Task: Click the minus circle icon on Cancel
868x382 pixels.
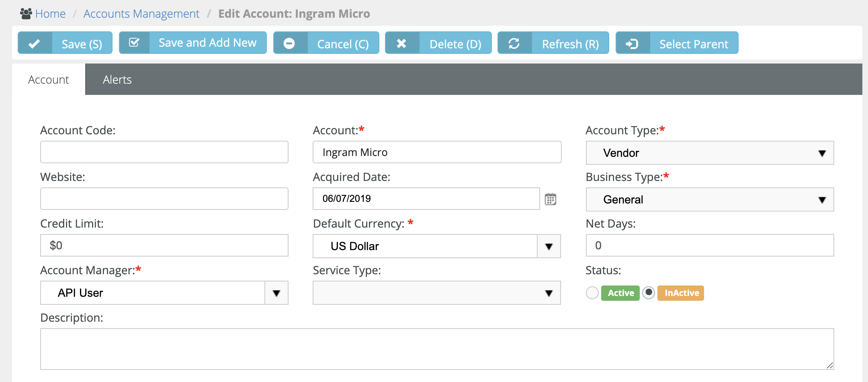Action: pos(289,43)
